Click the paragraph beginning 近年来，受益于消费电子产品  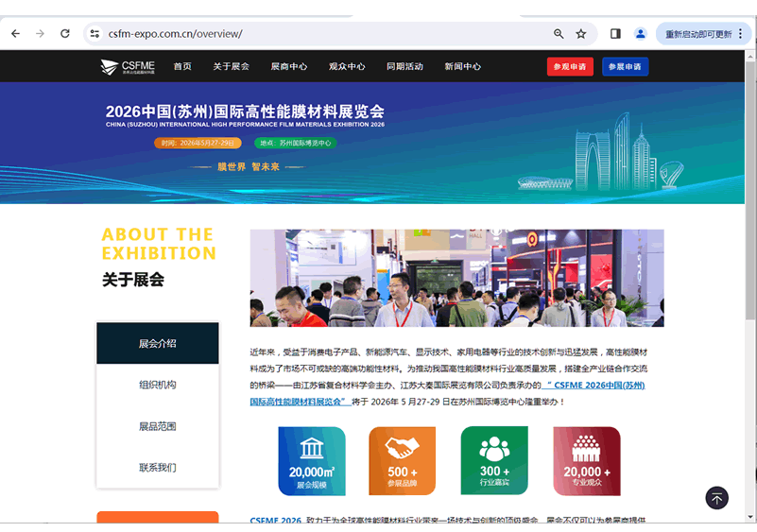pyautogui.click(x=449, y=377)
